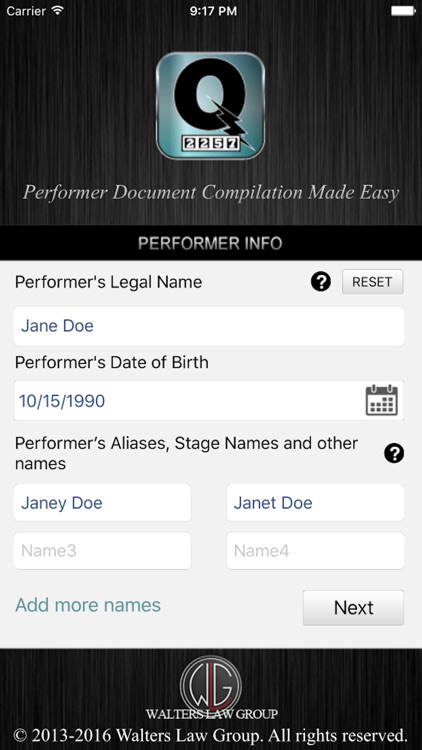Select the 10/15/1990 date of birth field
422x750 pixels.
(x=209, y=400)
